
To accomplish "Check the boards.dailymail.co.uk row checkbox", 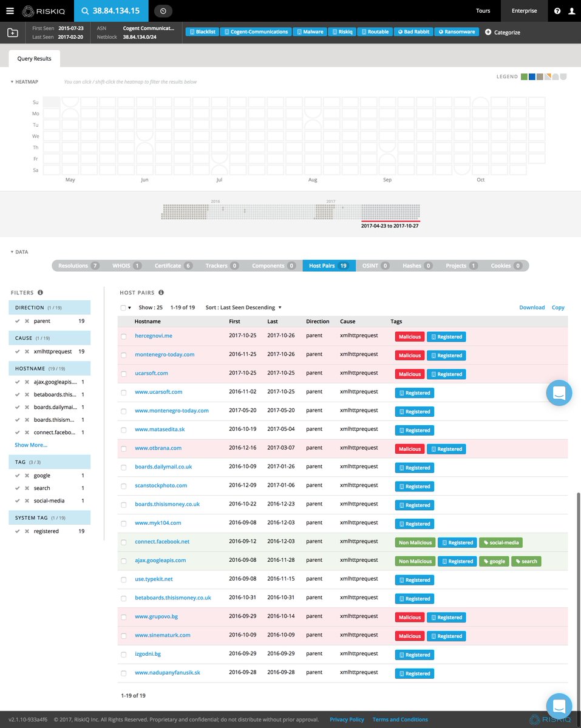I will (124, 468).
